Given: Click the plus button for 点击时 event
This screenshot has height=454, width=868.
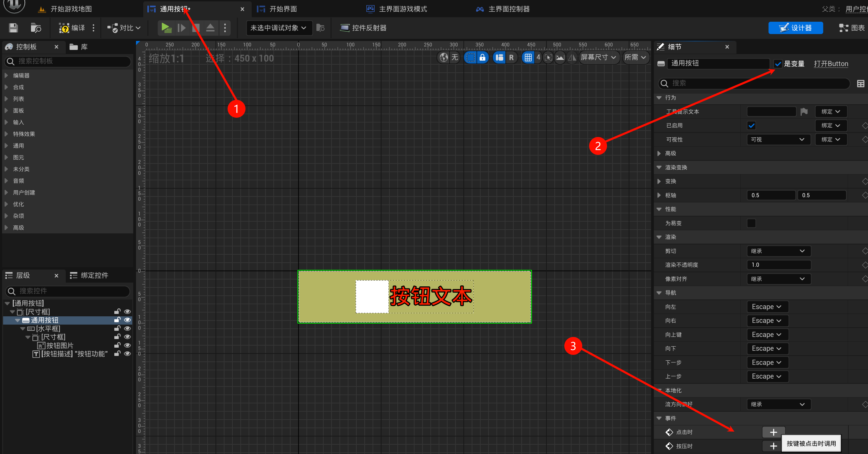Looking at the screenshot, I should (x=773, y=432).
